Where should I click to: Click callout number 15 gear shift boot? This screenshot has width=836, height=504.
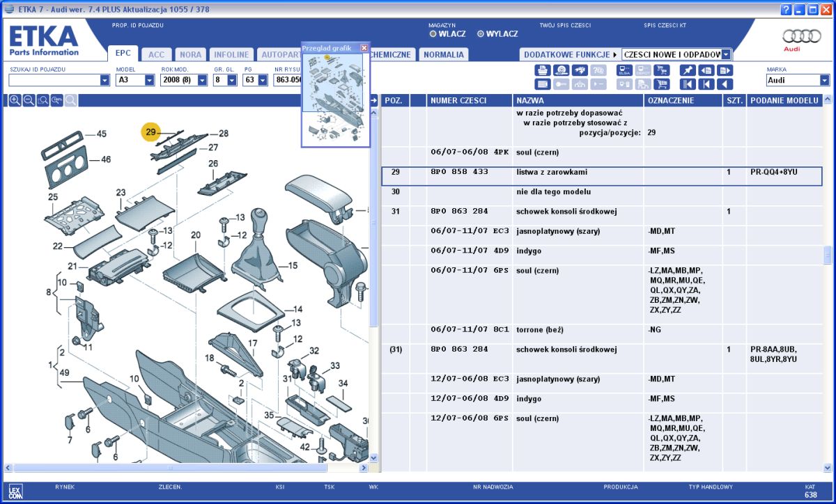[x=293, y=265]
